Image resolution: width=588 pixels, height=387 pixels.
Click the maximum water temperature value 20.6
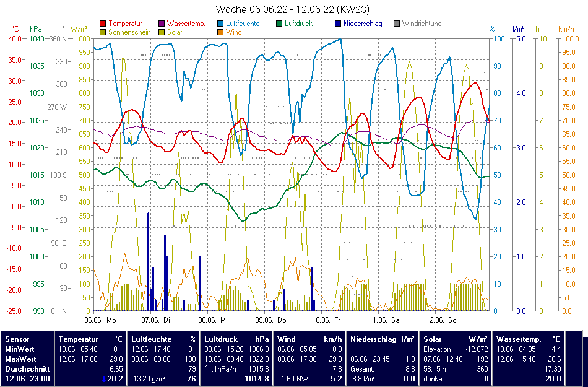pos(554,359)
